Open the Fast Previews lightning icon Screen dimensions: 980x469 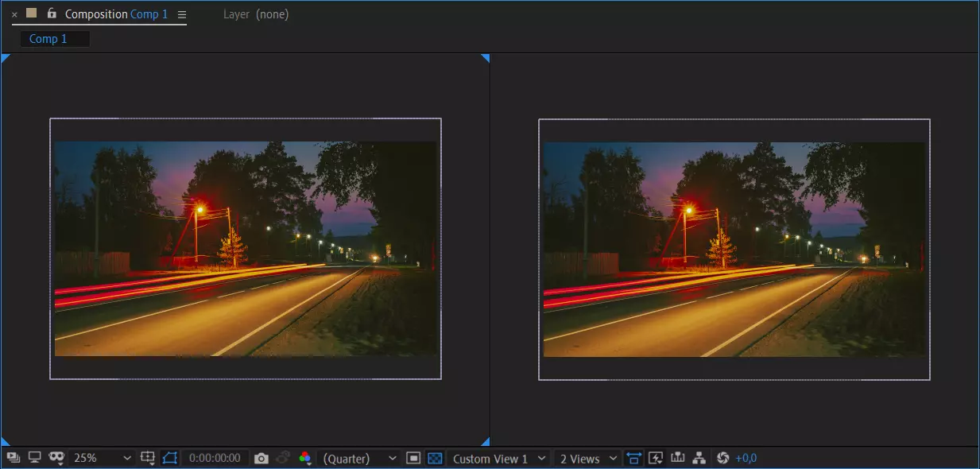(656, 459)
